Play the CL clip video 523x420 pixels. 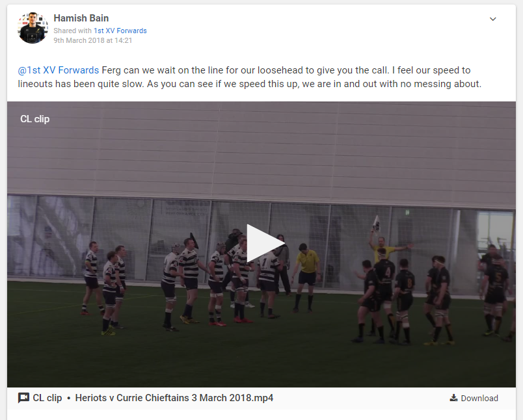[265, 243]
